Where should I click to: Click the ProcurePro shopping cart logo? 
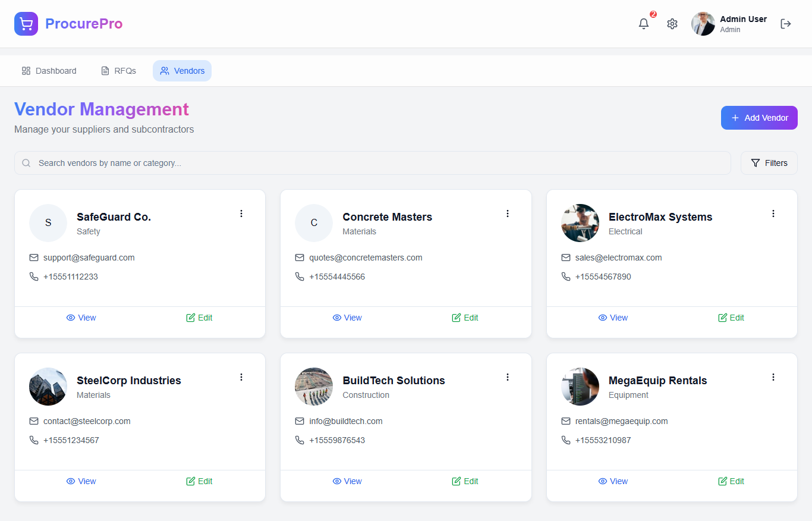point(26,24)
